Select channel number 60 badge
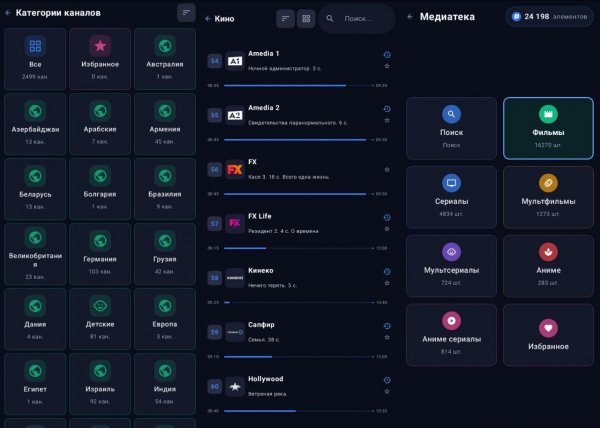Viewport: 600px width, 428px height. [214, 386]
